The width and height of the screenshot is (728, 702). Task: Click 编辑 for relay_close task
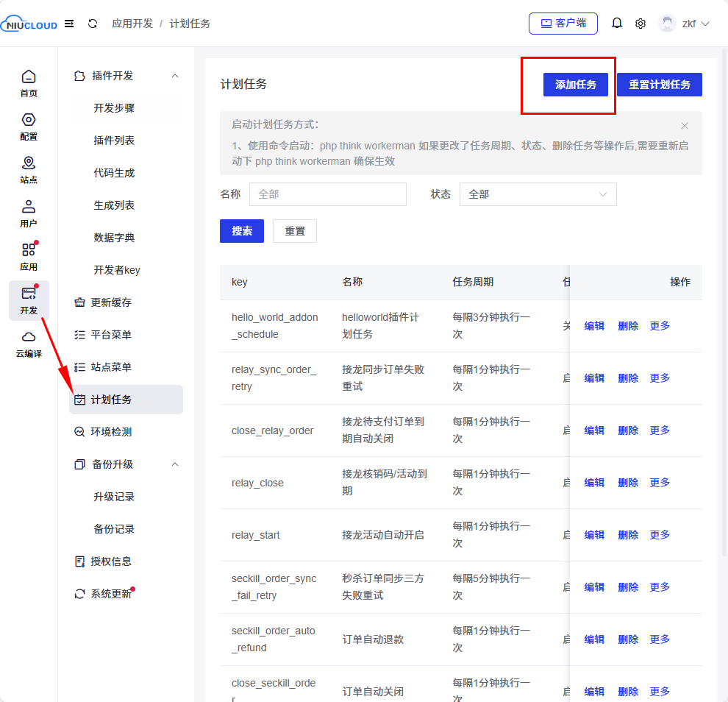pyautogui.click(x=594, y=483)
